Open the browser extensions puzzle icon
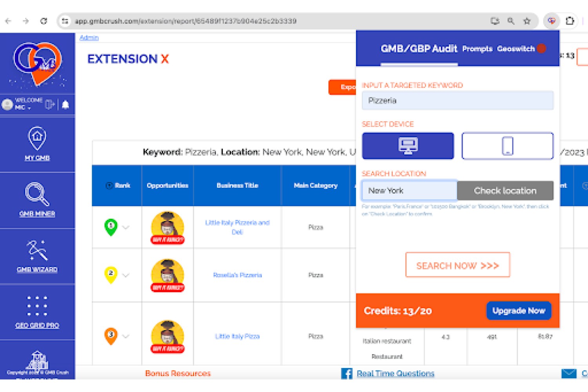Viewport: 588px width, 392px height. (570, 21)
